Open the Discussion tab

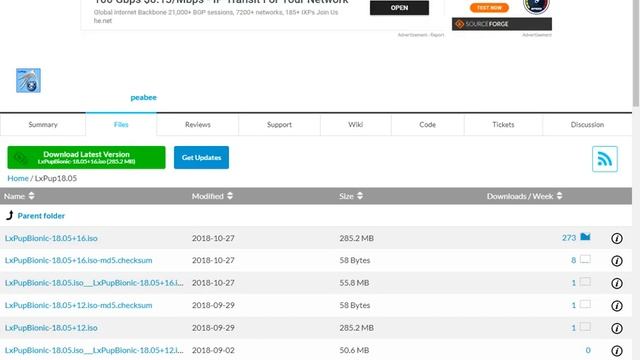coord(587,124)
